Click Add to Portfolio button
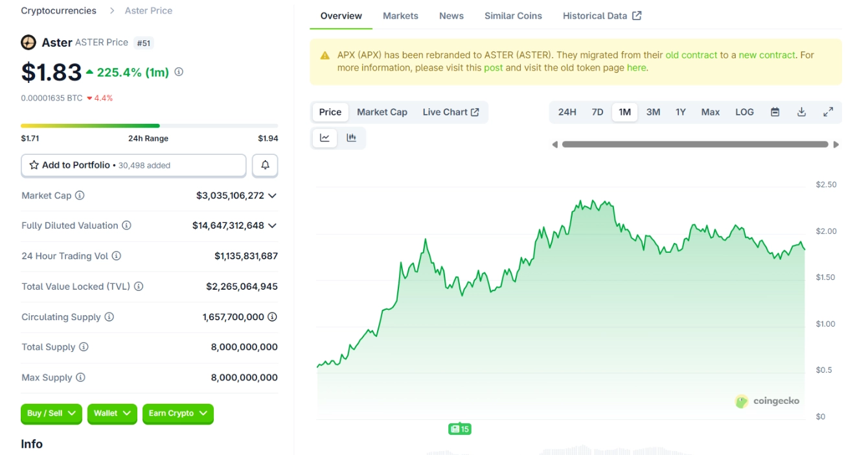Viewport: 868px width, 455px height. click(133, 165)
